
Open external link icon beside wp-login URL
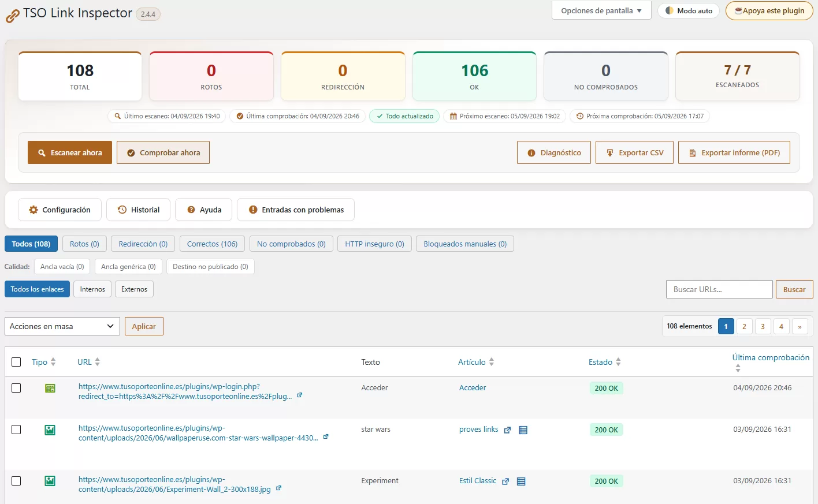(299, 395)
